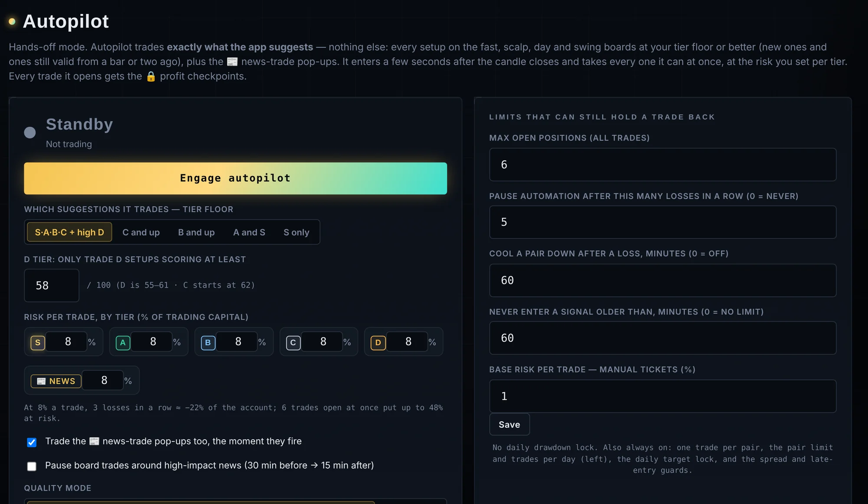Viewport: 868px width, 504px height.
Task: Click the 'Not trading' status text
Action: tap(69, 144)
